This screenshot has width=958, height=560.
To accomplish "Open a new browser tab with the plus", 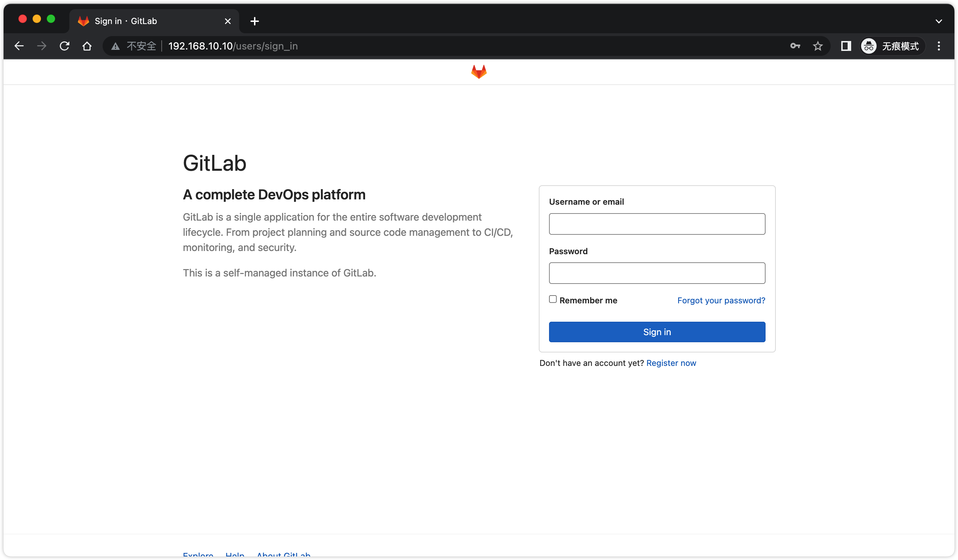I will point(254,21).
